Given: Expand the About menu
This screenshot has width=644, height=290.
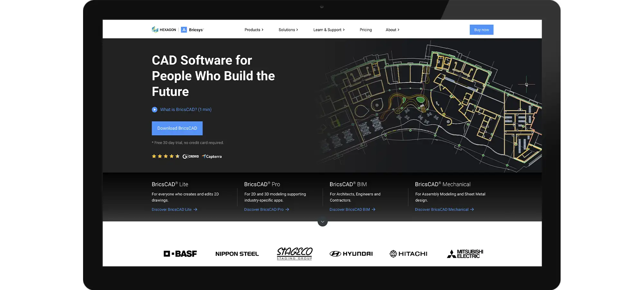Looking at the screenshot, I should (x=393, y=30).
